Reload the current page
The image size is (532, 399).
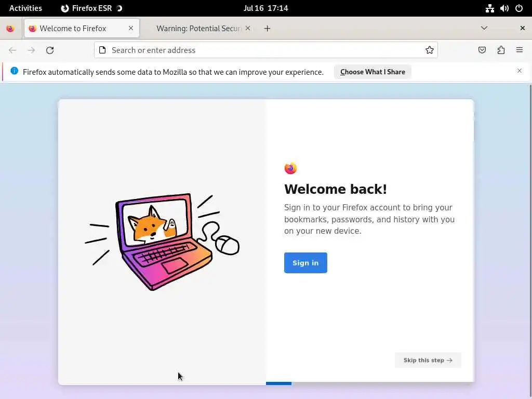[50, 50]
